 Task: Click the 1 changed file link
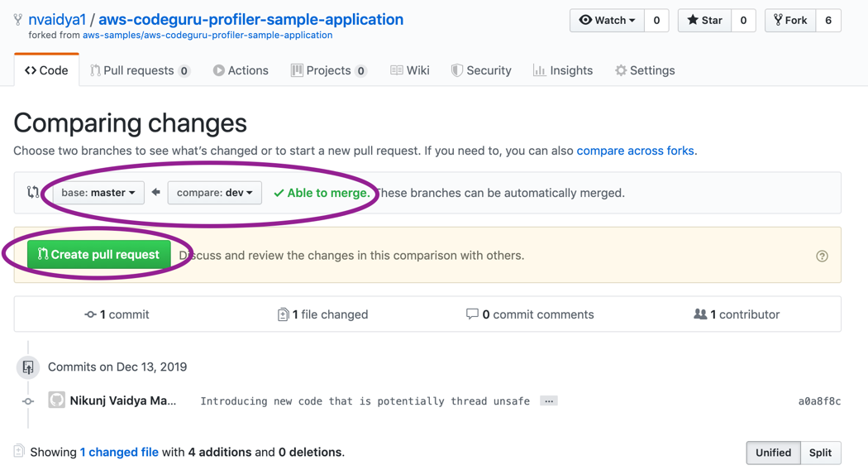[119, 453]
